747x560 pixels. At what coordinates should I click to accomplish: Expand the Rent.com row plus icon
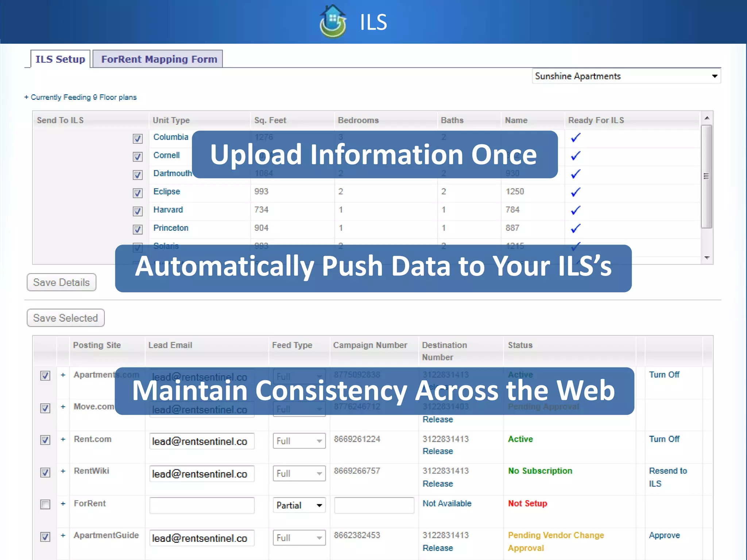coord(63,439)
